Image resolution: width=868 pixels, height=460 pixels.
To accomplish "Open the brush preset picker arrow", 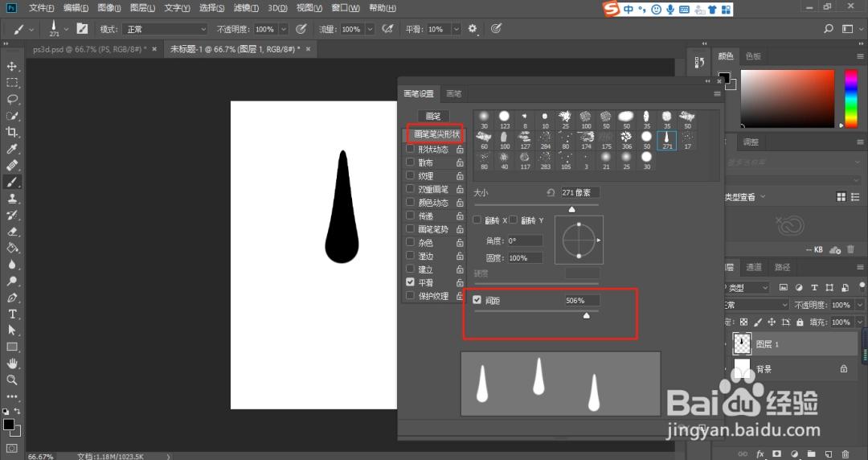I will [66, 29].
